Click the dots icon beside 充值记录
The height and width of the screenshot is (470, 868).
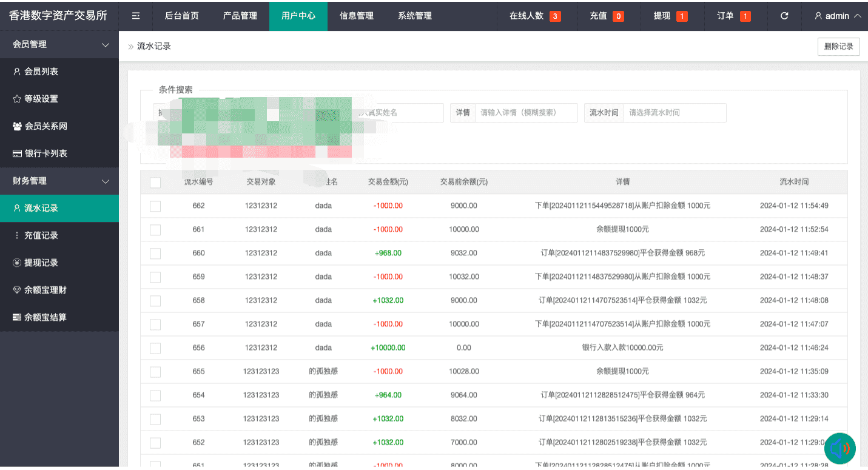pos(17,235)
